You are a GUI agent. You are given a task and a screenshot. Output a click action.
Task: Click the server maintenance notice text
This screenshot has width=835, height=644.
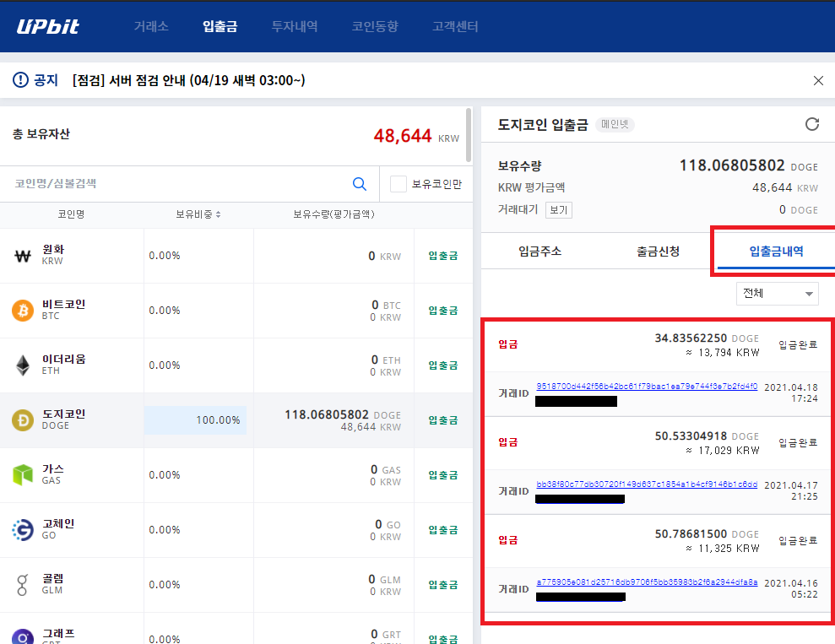click(x=188, y=80)
